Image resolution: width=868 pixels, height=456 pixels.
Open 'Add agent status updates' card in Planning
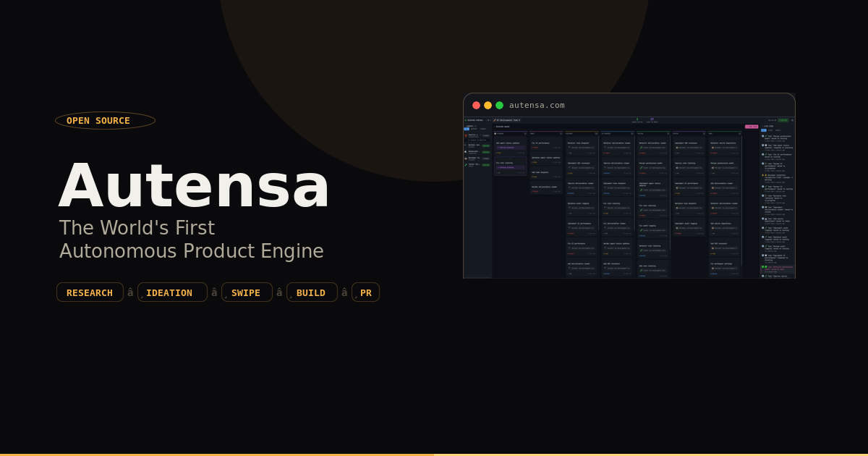click(x=511, y=146)
